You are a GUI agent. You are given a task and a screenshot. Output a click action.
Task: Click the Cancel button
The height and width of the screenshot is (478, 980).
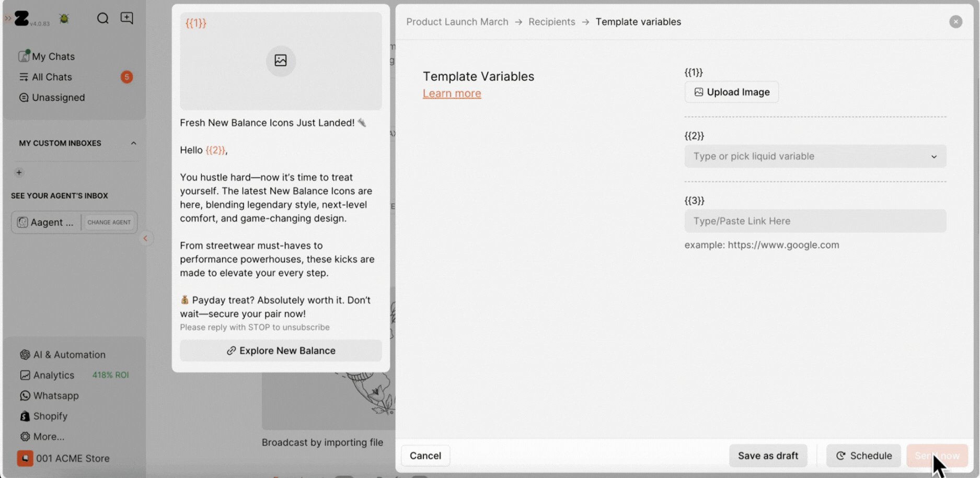tap(425, 456)
